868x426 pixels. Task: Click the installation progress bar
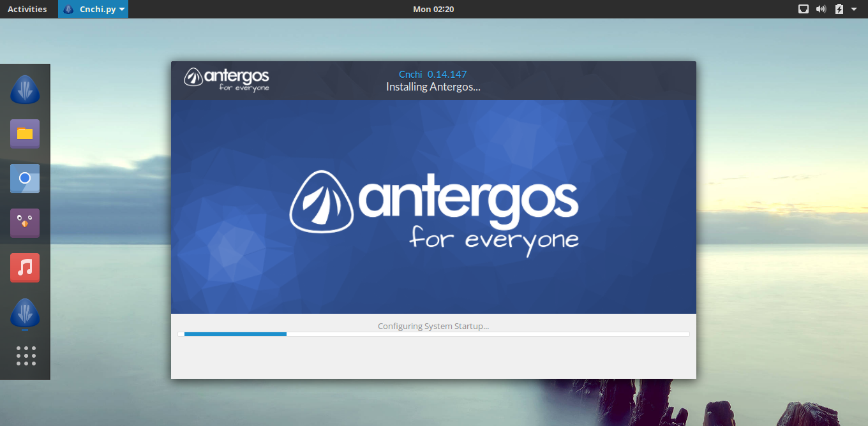(x=433, y=334)
